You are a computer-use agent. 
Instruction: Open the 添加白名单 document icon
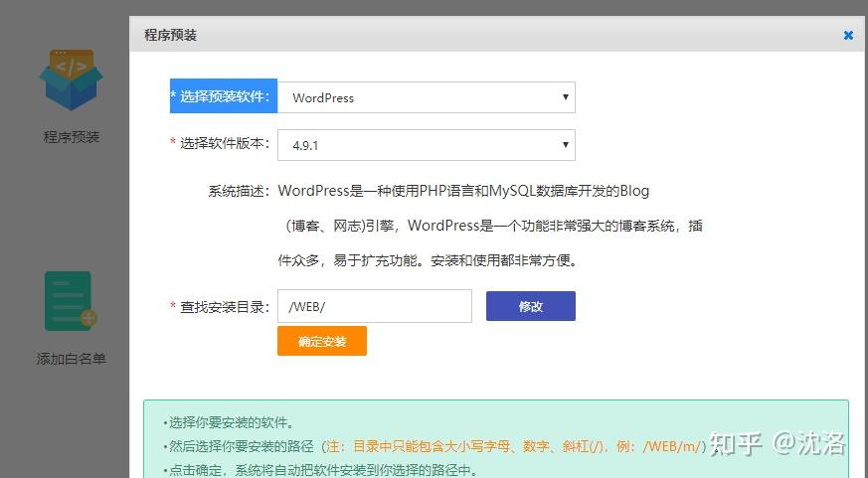pyautogui.click(x=71, y=301)
